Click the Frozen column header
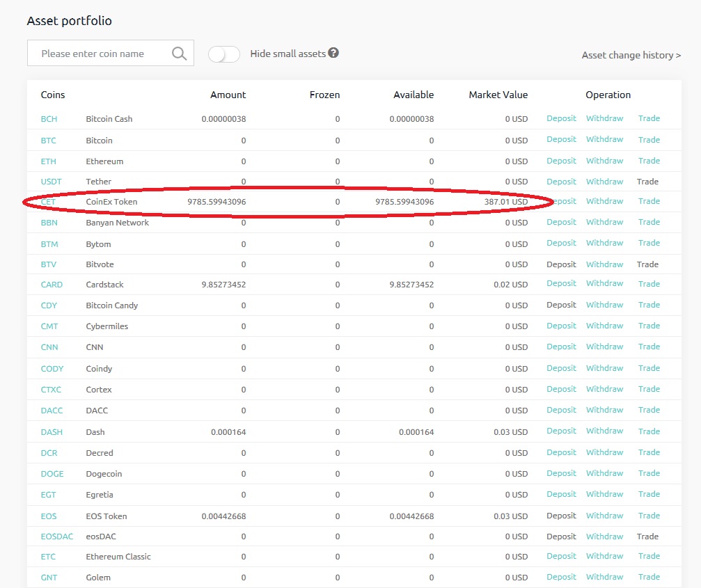 [x=324, y=95]
